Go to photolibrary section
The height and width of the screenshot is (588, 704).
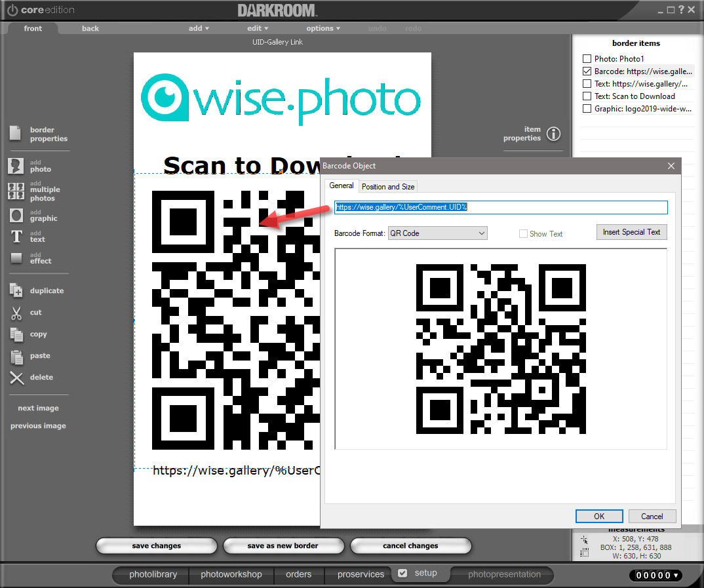tap(153, 574)
